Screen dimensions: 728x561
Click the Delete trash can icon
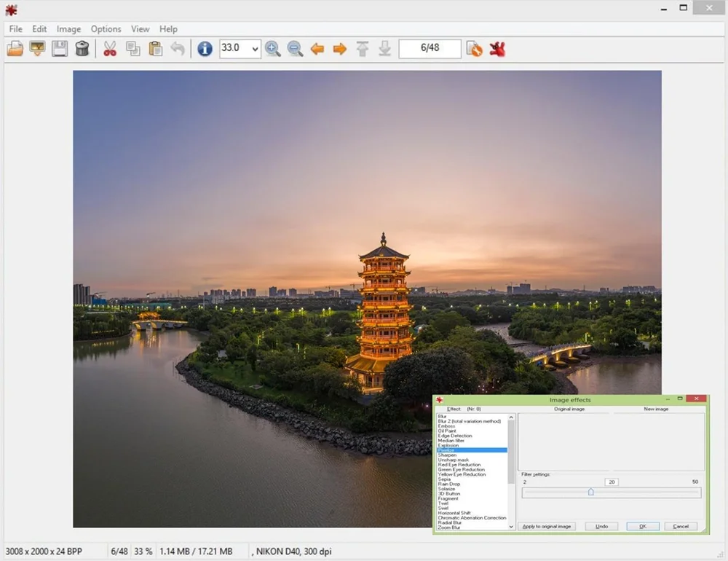[x=82, y=49]
